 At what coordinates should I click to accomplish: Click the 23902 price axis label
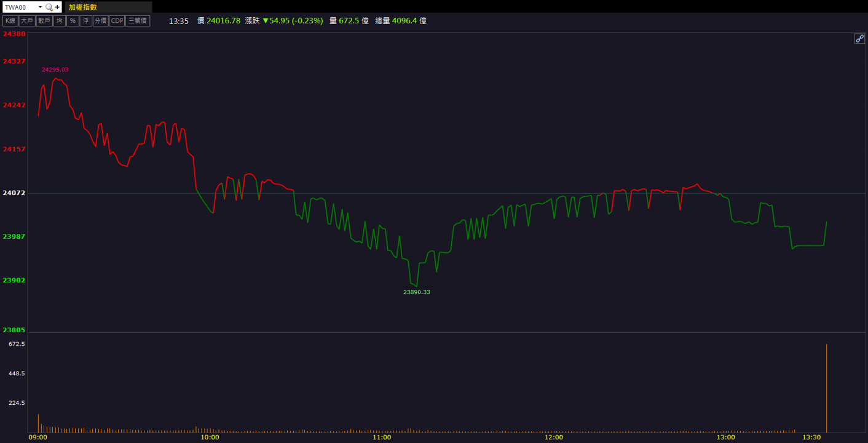click(x=14, y=280)
